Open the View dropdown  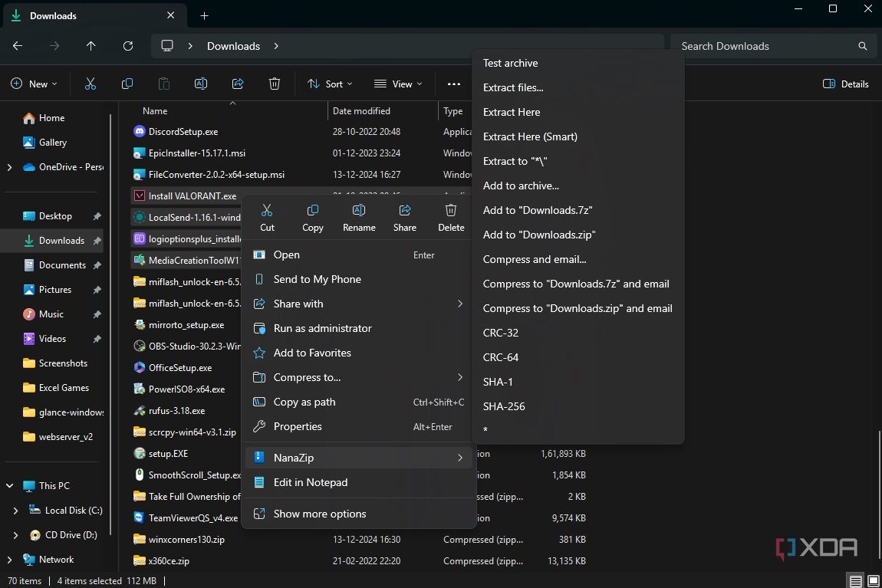click(x=398, y=84)
